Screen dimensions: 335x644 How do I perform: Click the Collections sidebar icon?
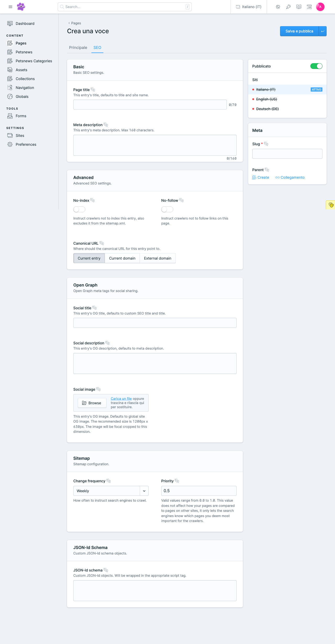coord(10,79)
